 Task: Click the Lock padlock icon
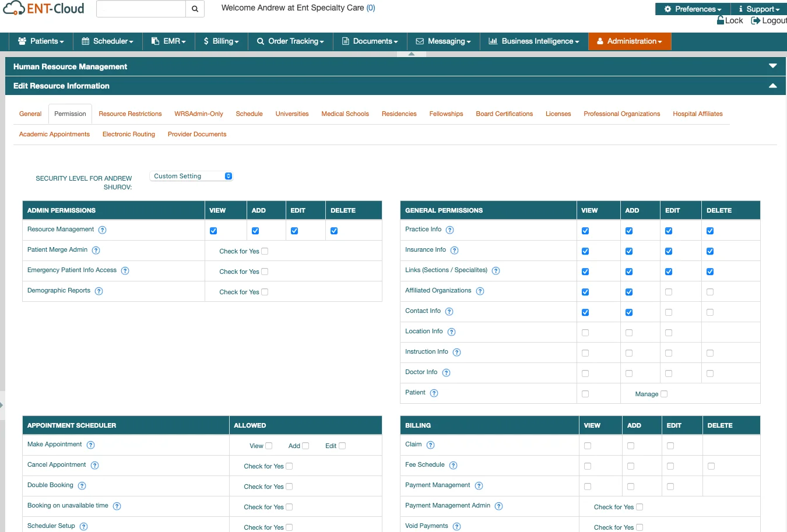[x=721, y=20]
